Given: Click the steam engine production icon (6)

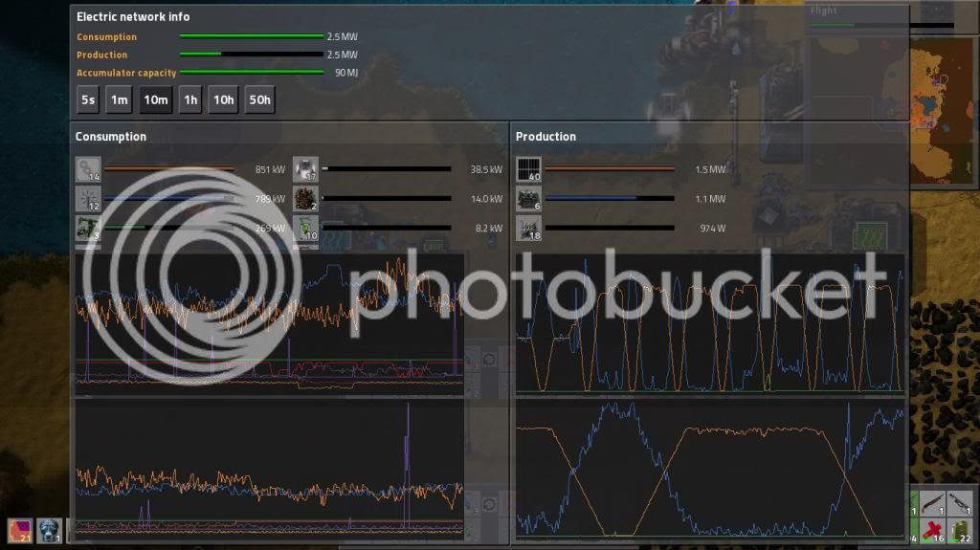Looking at the screenshot, I should (x=528, y=199).
